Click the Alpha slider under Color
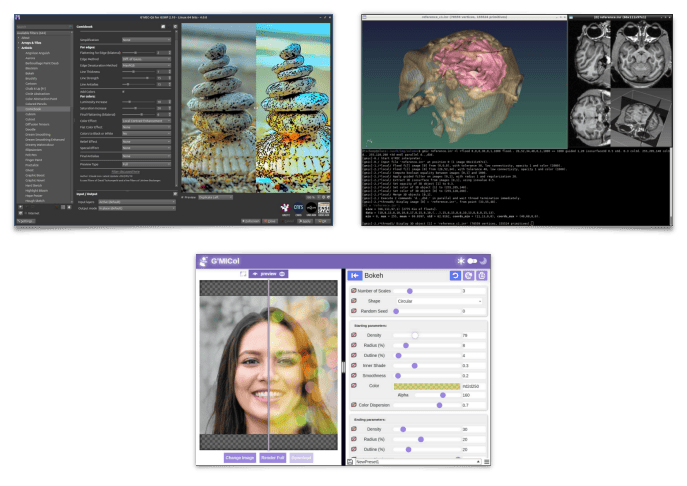The image size is (687, 486). [437, 395]
